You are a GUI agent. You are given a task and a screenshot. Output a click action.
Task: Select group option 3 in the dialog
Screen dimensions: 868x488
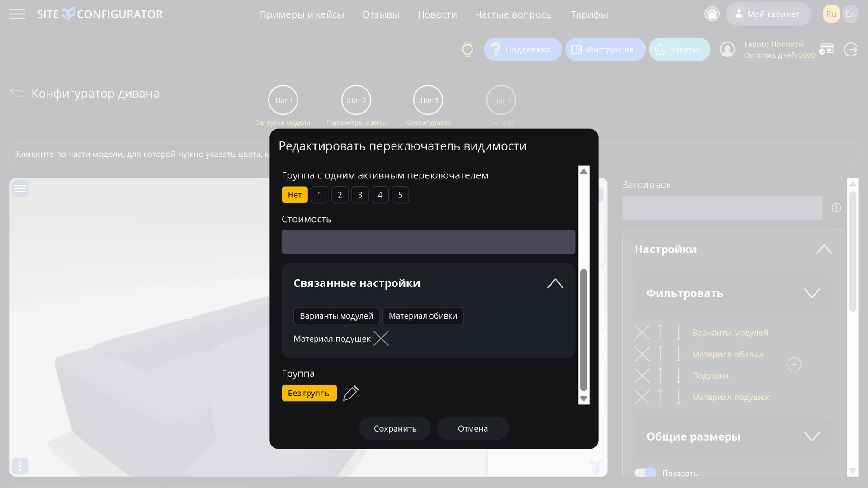tap(360, 195)
